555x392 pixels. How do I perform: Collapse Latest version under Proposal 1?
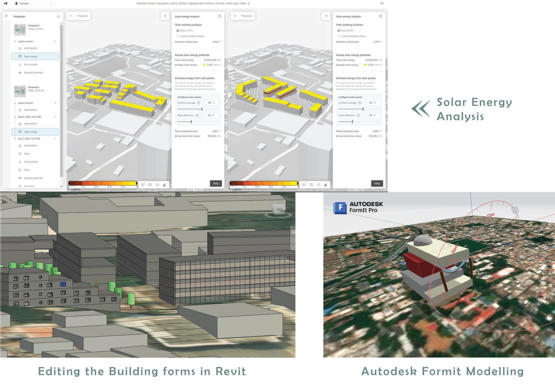[x=55, y=103]
